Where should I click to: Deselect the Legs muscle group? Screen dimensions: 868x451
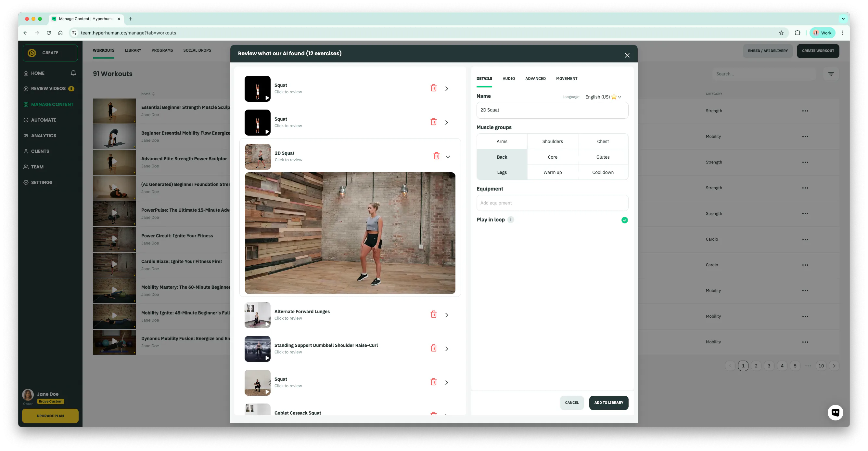(x=502, y=172)
